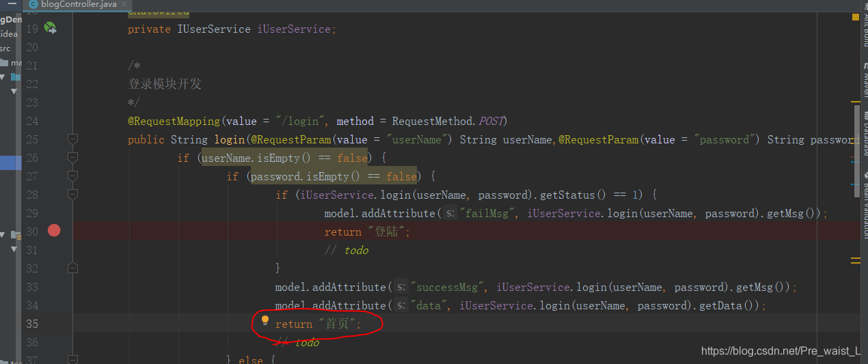The width and height of the screenshot is (868, 364).
Task: Click password.isEmpty() == false on line 27
Action: [x=334, y=176]
